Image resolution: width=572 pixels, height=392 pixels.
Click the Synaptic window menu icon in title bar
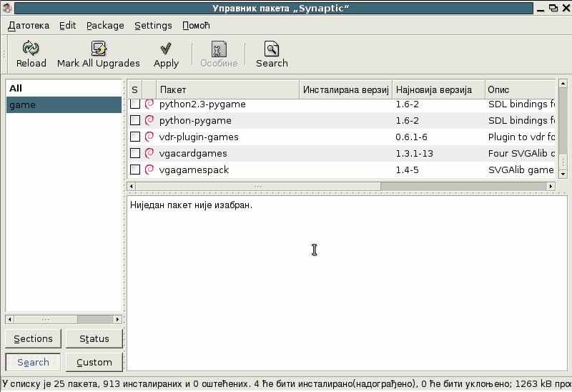(x=6, y=8)
